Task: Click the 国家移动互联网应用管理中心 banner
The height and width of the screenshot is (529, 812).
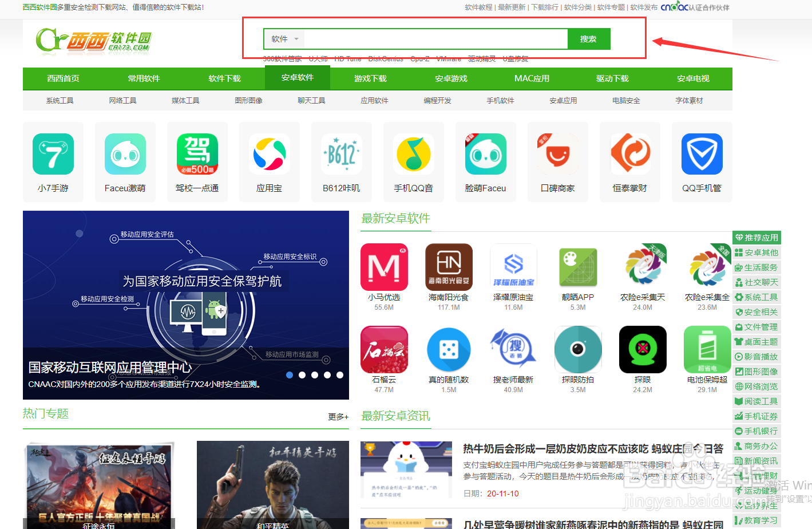Action: [x=186, y=305]
